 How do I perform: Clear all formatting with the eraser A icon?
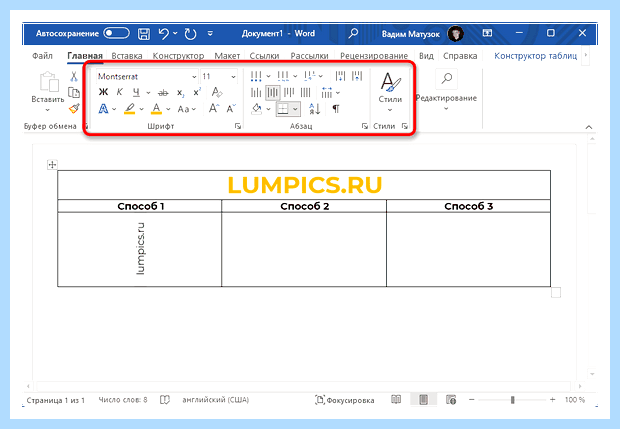tap(217, 92)
